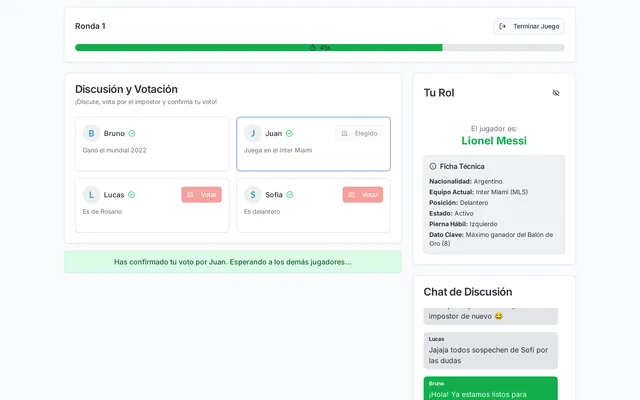Viewport: 640px width, 400px height.
Task: Click Juan's avatar letter J
Action: (253, 133)
